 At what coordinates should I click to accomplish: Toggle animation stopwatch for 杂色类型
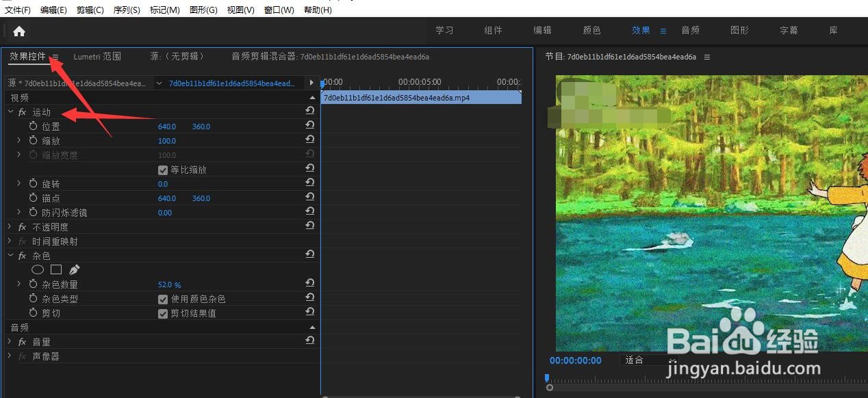[x=33, y=298]
